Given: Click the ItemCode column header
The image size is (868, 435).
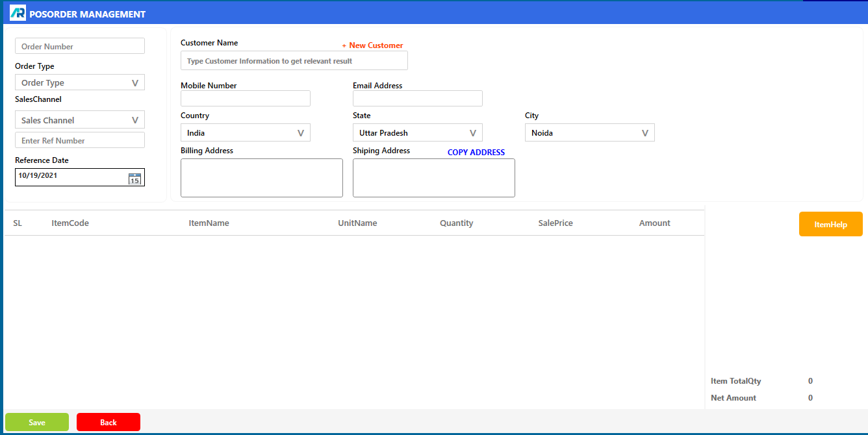Looking at the screenshot, I should [x=70, y=223].
